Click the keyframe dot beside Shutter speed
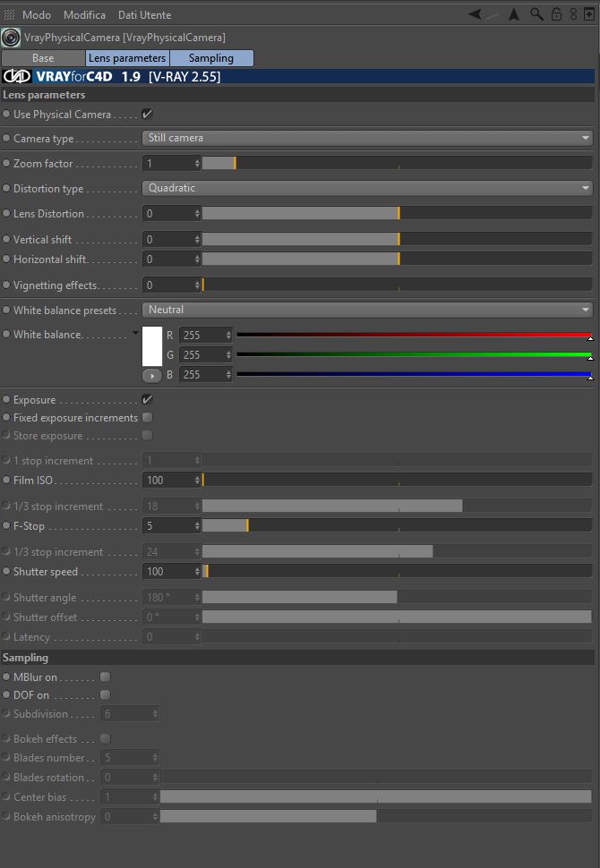Viewport: 600px width, 868px height. (x=6, y=571)
